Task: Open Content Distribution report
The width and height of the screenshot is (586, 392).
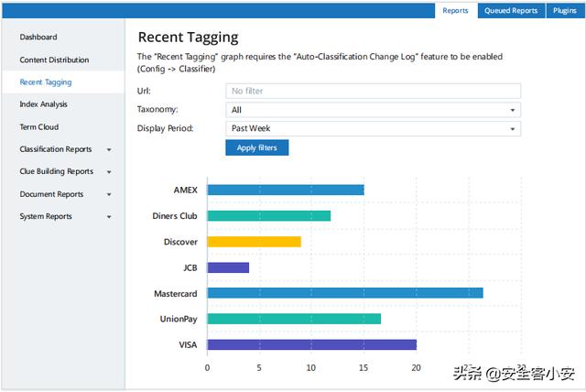Action: [x=54, y=60]
